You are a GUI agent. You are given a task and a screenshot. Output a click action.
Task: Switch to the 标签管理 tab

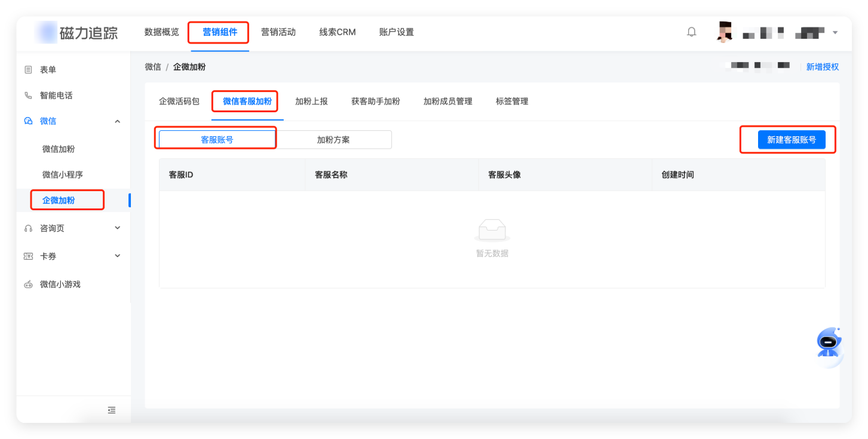512,102
